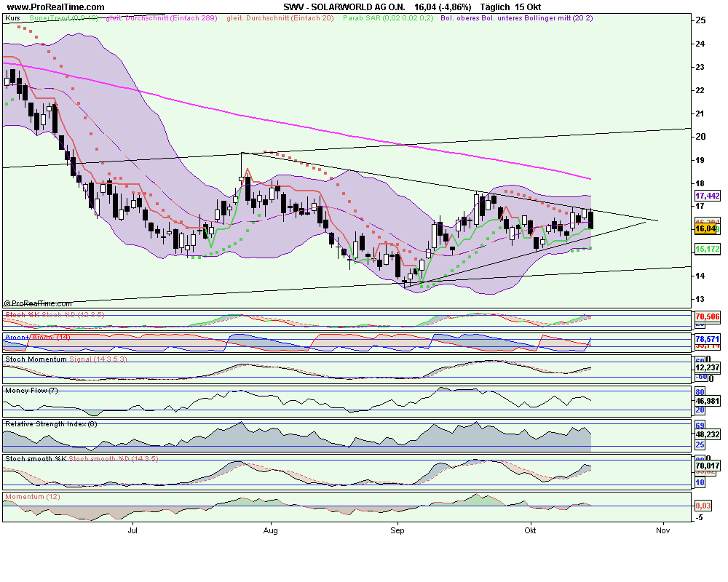This screenshot has height=582, width=728.
Task: Click the Money Flow value 46,981
Action: [x=707, y=401]
